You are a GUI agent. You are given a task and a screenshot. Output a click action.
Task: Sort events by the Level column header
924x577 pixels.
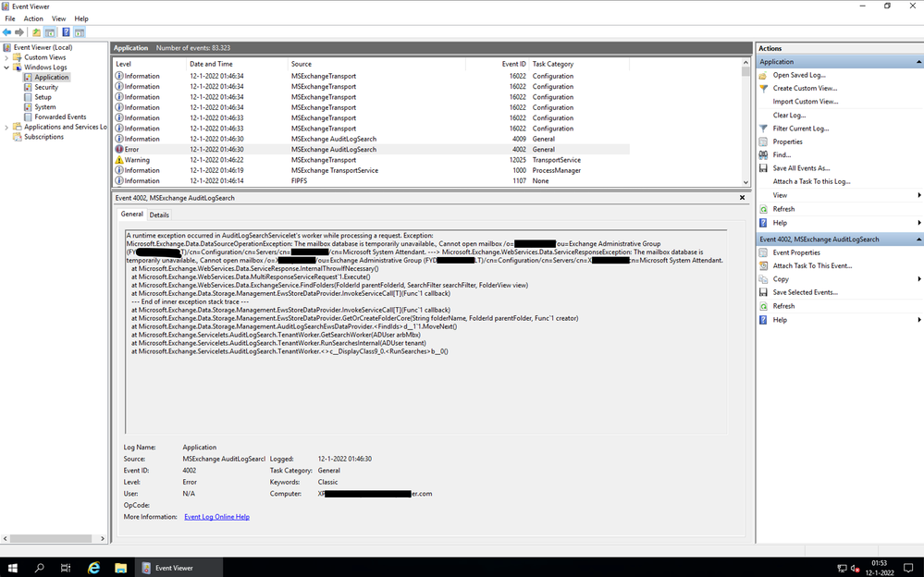(150, 64)
